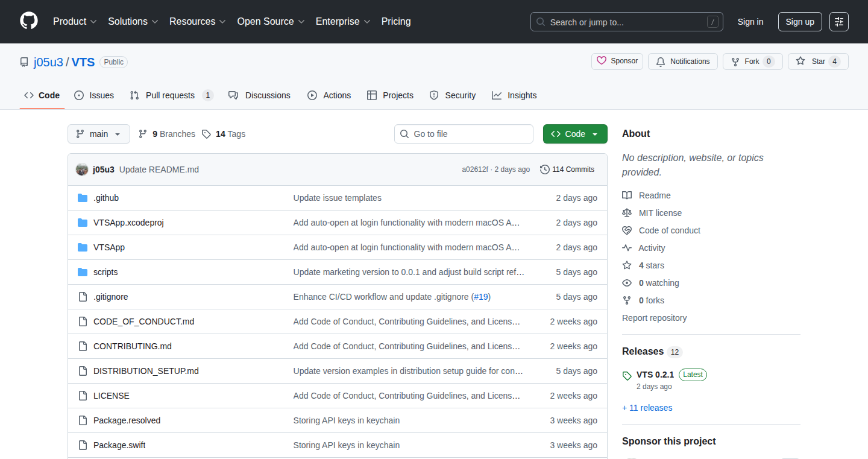Open the #19 pull request link

click(x=481, y=297)
